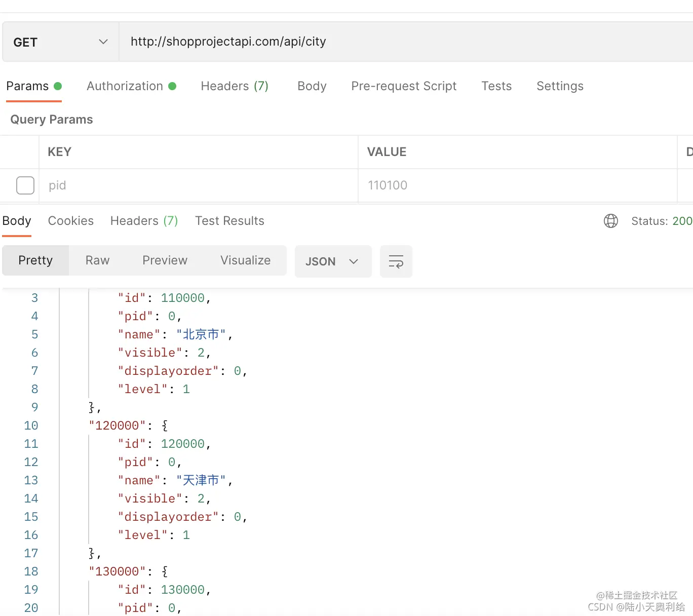This screenshot has height=616, width=693.
Task: Open the GET method dropdown
Action: point(61,42)
